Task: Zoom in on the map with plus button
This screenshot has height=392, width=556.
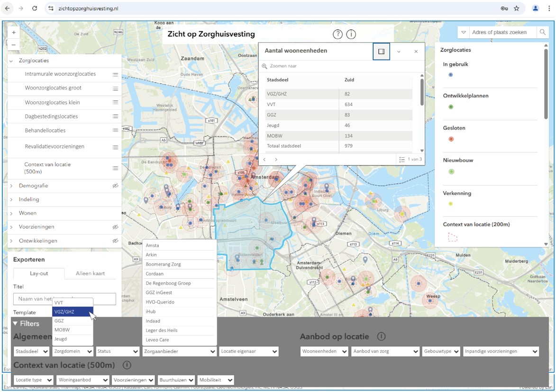Action: point(13,32)
